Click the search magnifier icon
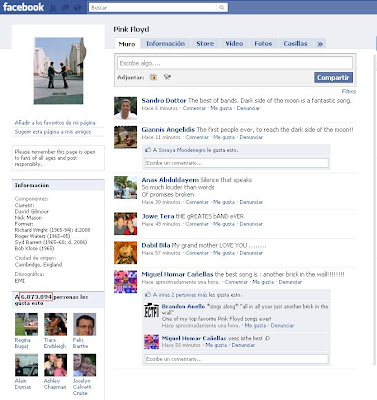This screenshot has height=400, width=377. point(222,7)
